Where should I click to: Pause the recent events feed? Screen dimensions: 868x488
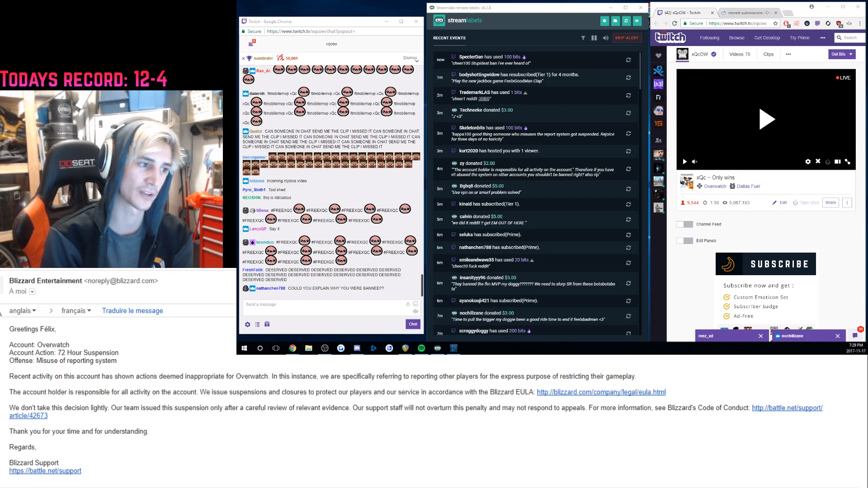coord(594,38)
